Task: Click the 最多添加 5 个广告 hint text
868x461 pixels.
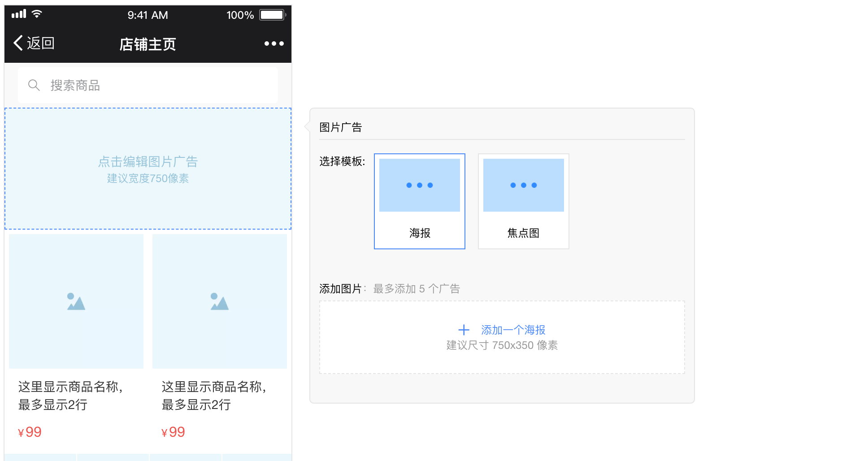Action: [417, 289]
